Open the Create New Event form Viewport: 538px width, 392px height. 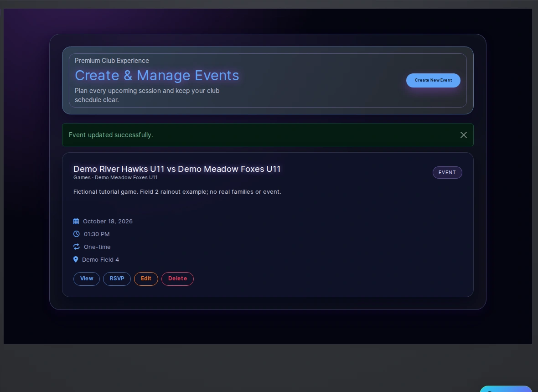[x=433, y=80]
